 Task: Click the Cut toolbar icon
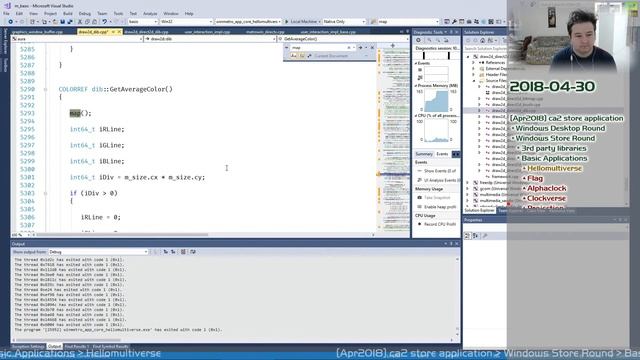point(80,22)
